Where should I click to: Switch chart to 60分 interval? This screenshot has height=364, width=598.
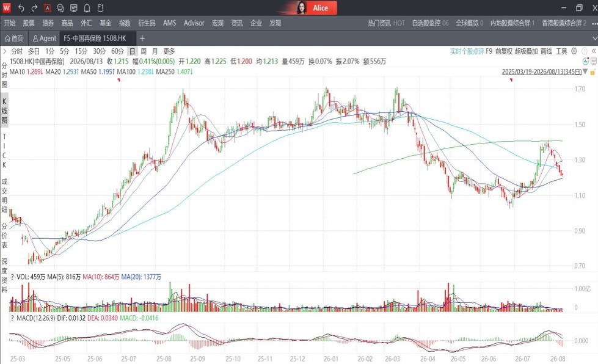[x=117, y=51]
